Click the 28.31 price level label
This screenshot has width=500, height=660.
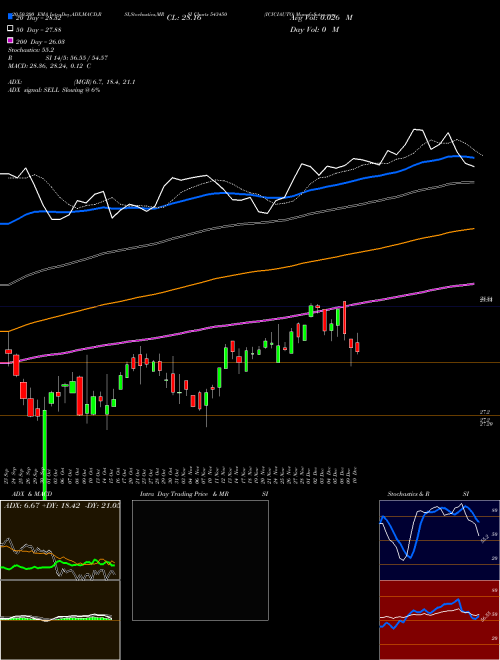pyautogui.click(x=486, y=299)
